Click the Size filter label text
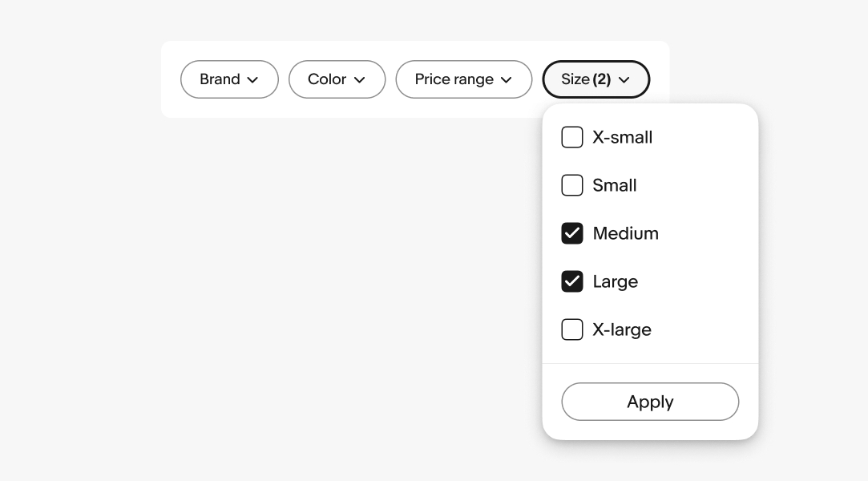This screenshot has width=868, height=481. [x=575, y=79]
